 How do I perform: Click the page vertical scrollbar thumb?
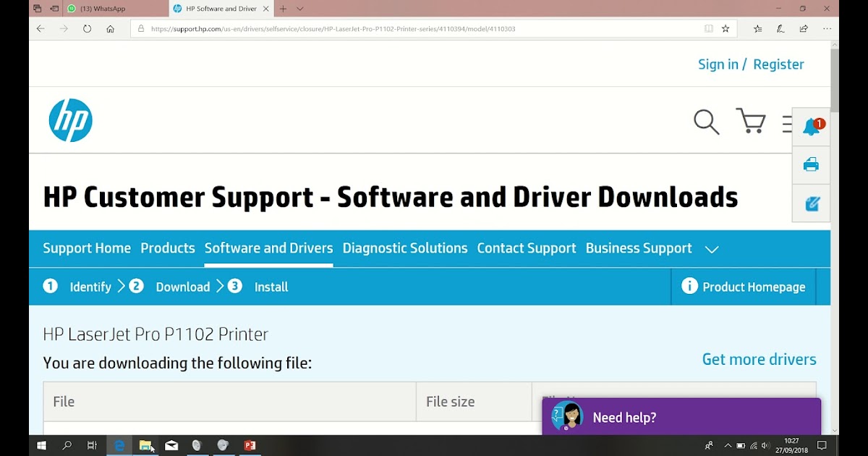point(835,80)
